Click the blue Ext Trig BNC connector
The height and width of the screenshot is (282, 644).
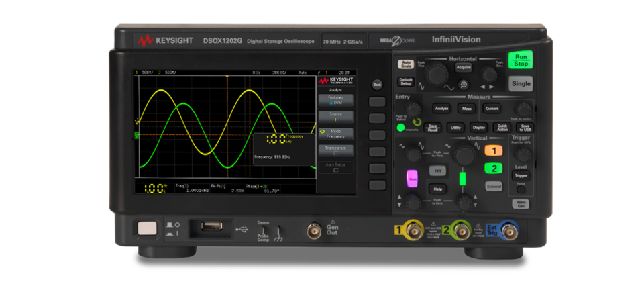[x=509, y=230]
